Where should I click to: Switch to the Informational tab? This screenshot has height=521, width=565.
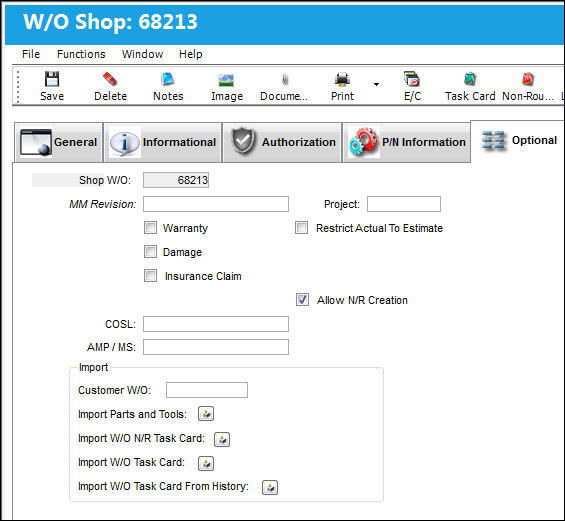163,142
